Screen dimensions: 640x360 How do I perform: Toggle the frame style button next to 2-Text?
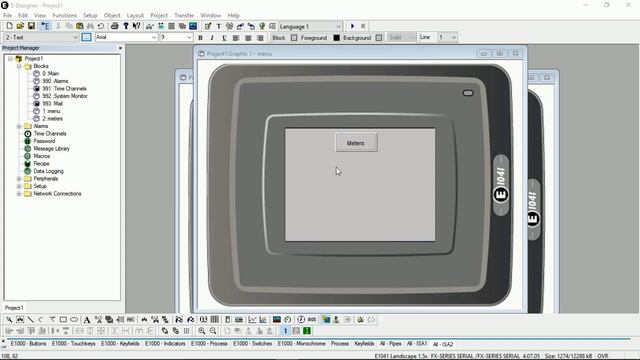tap(86, 37)
